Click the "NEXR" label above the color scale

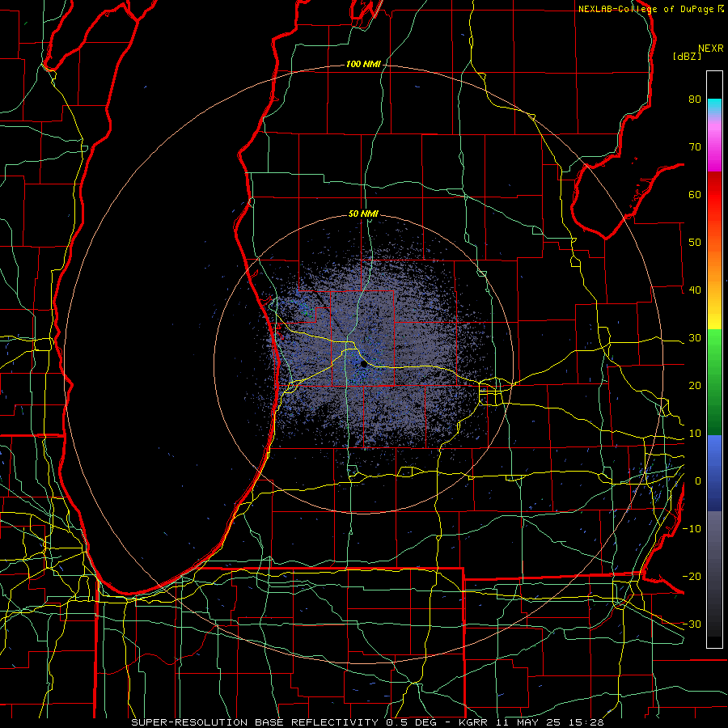(710, 49)
